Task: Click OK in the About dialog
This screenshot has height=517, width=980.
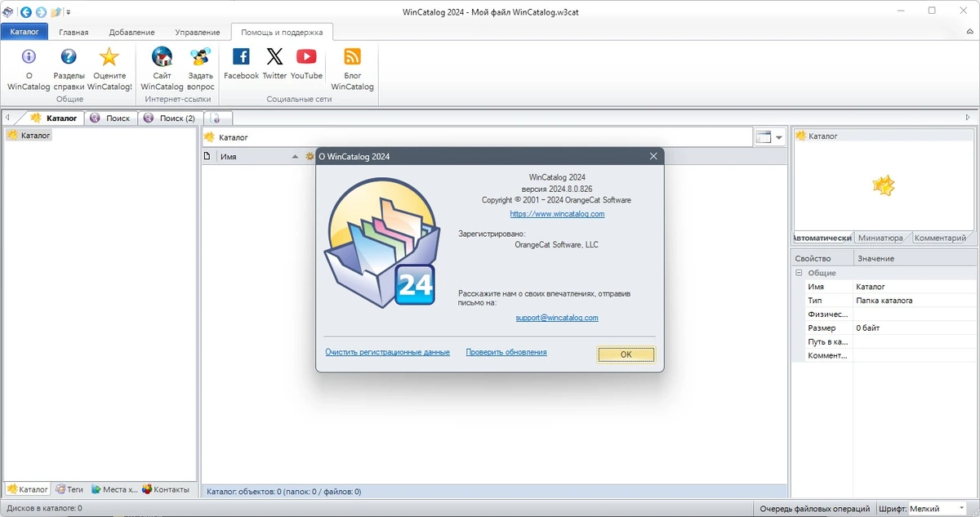Action: (626, 354)
